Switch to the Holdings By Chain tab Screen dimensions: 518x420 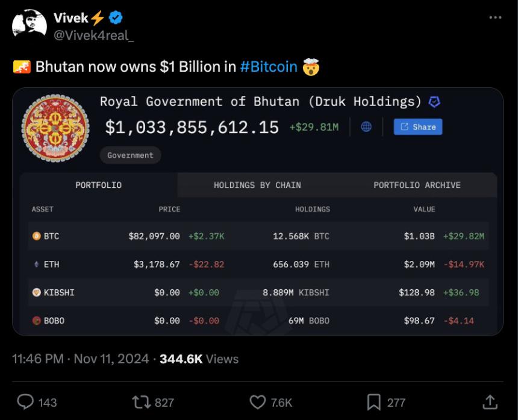click(x=257, y=185)
